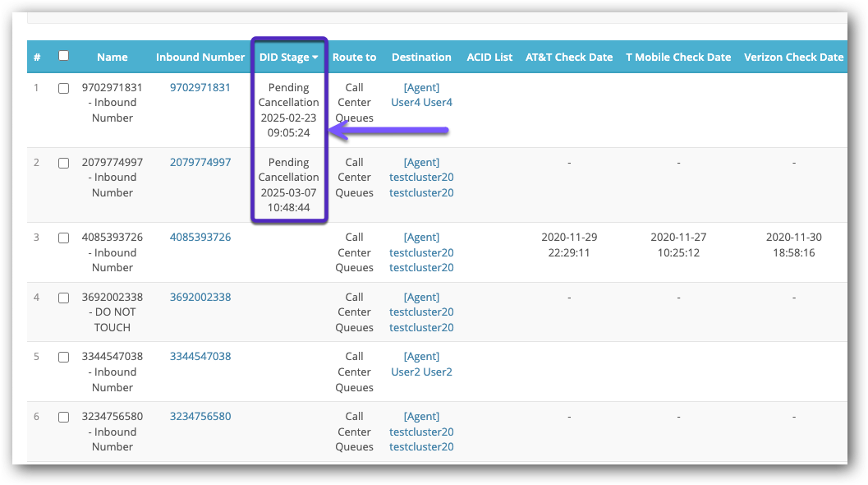Mark checkbox for row 6 number 3234756580

(64, 418)
